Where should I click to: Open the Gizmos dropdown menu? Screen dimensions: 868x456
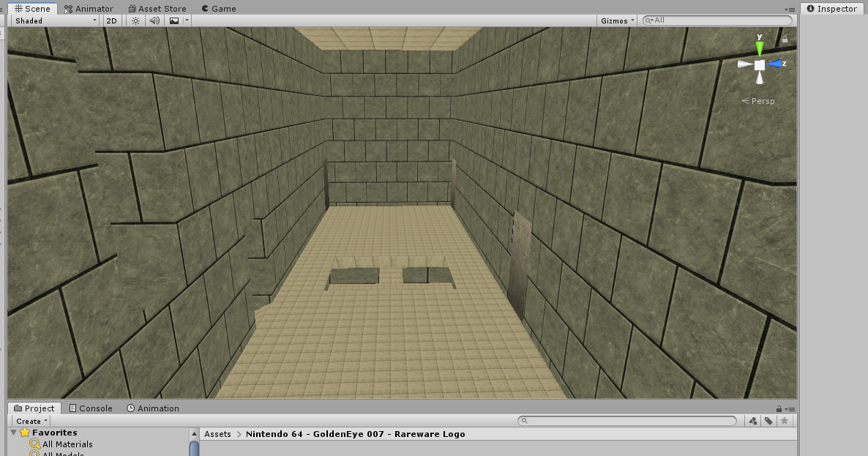point(618,20)
